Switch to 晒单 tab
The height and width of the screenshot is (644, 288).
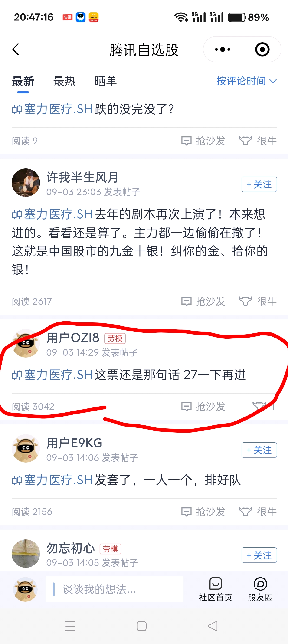[106, 81]
